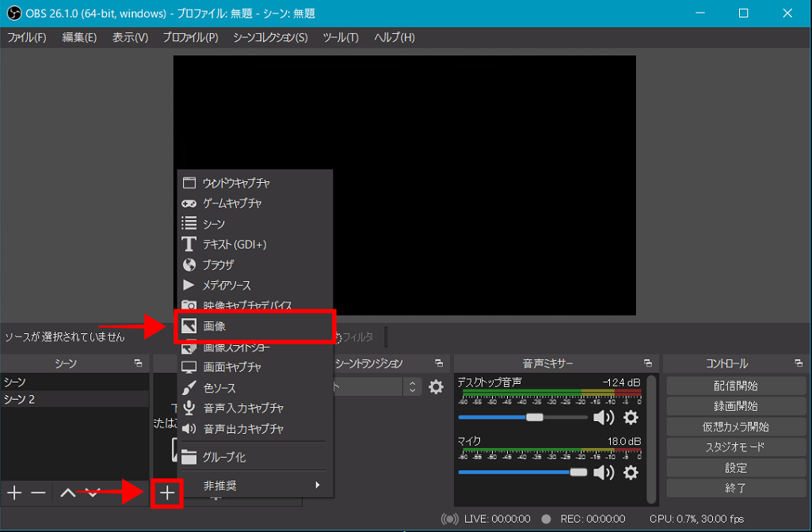Start virtual camera with 仮想カメラ開始
Screen dimensions: 812x532
[736, 427]
